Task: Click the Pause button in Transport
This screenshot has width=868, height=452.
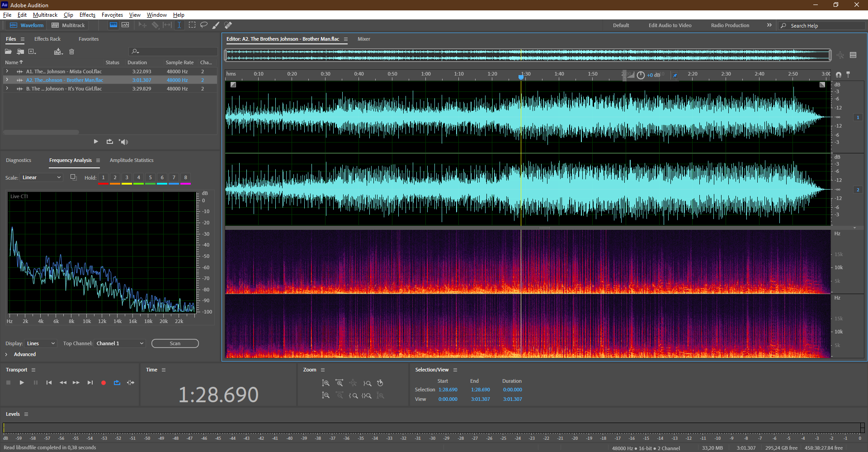Action: click(x=36, y=383)
